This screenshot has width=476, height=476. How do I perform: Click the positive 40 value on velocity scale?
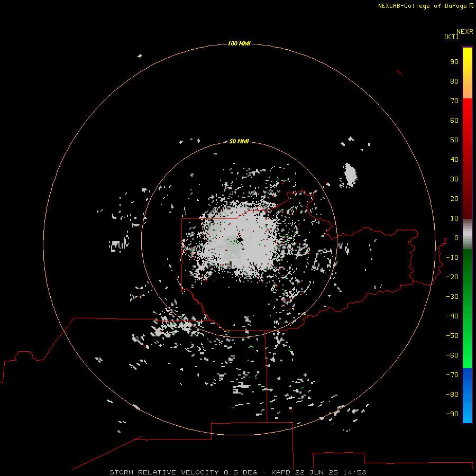pyautogui.click(x=454, y=159)
